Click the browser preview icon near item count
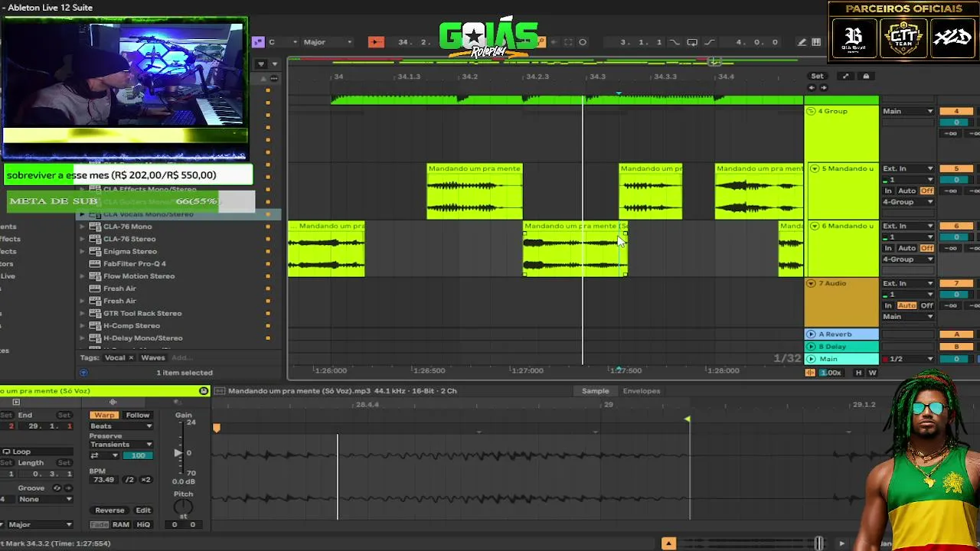Screen dimensions: 980x551 [x=83, y=373]
